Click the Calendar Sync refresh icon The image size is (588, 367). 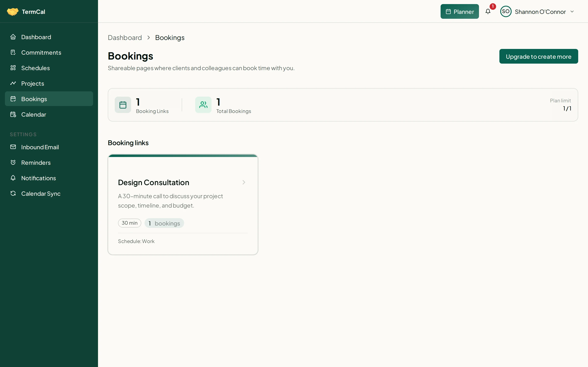click(13, 193)
